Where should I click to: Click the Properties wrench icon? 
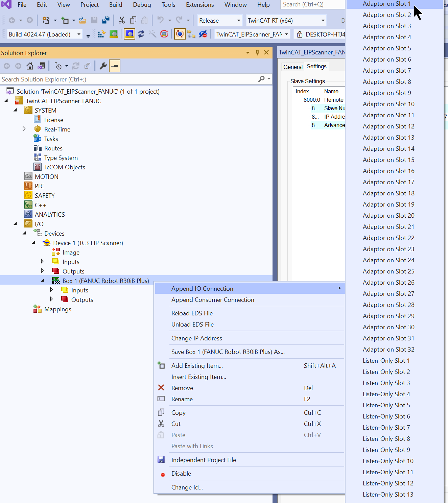[103, 66]
